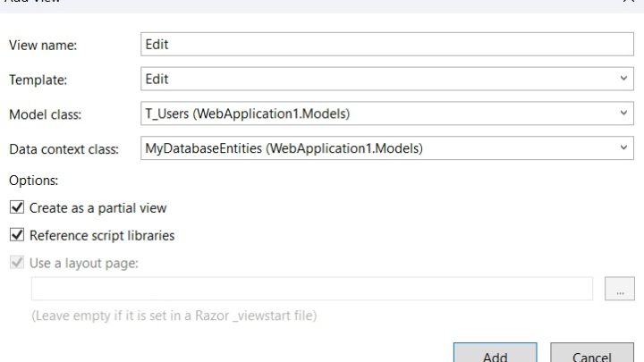This screenshot has width=644, height=362.
Task: Toggle the Use a layout page checkbox
Action: coord(17,262)
